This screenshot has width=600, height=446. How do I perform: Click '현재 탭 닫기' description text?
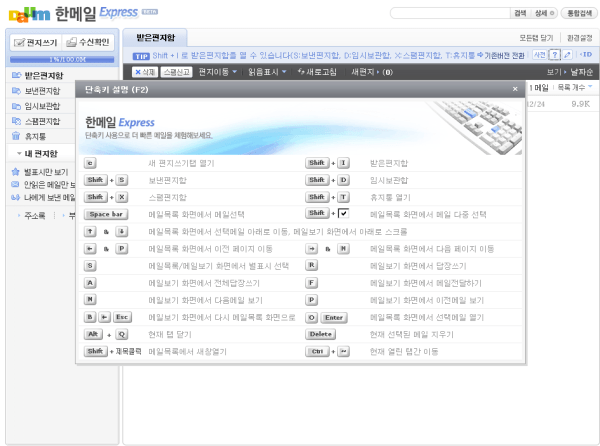(170, 335)
